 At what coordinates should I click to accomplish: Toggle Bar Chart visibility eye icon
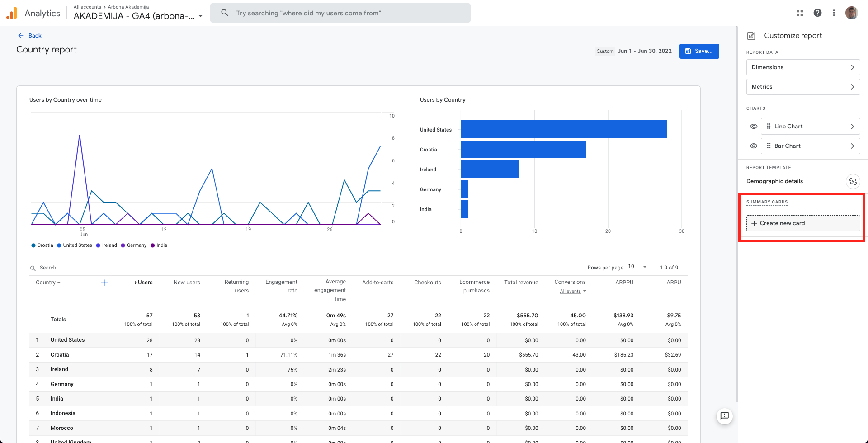pos(754,146)
